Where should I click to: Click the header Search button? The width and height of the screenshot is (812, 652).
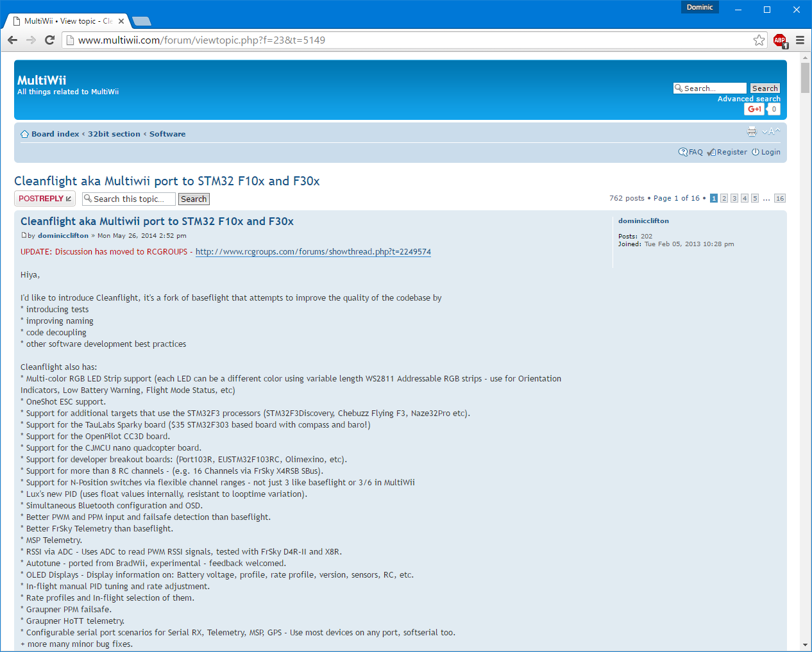point(765,88)
